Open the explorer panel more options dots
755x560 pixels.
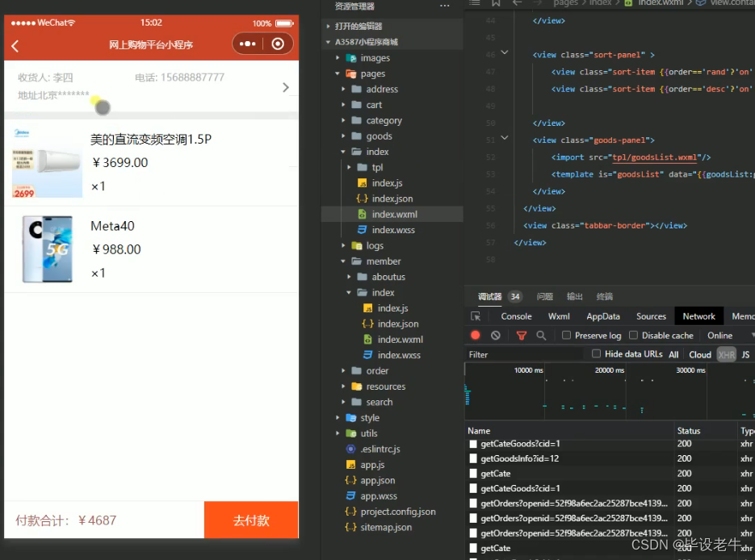444,6
